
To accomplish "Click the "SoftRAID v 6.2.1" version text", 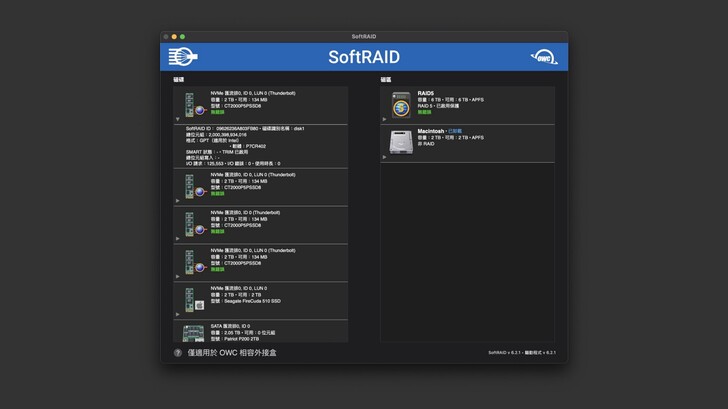I will pyautogui.click(x=504, y=353).
